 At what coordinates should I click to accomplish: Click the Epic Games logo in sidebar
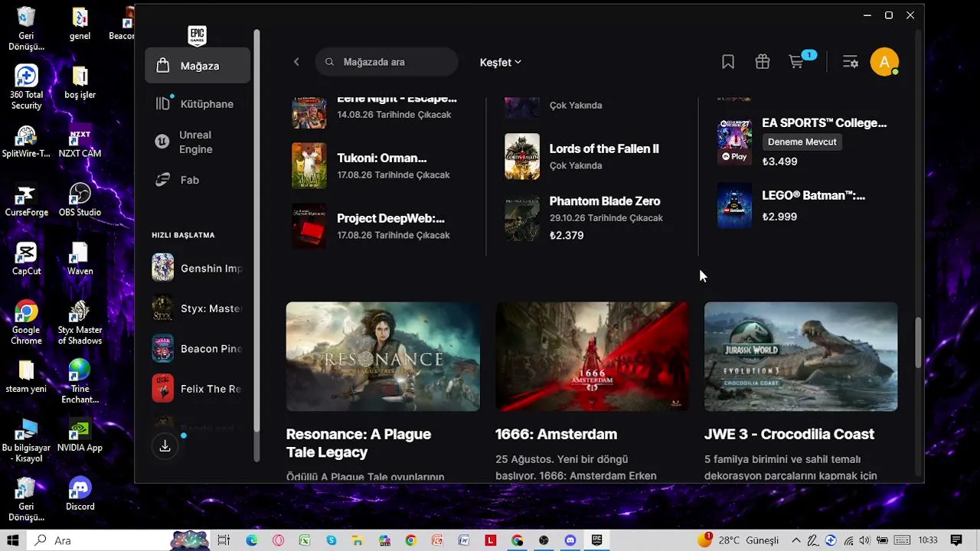click(197, 35)
